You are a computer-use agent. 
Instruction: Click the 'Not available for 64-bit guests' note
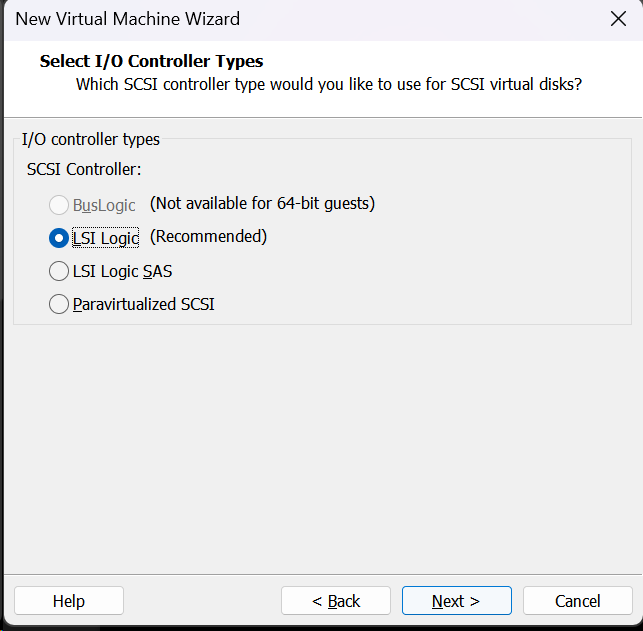[x=262, y=203]
